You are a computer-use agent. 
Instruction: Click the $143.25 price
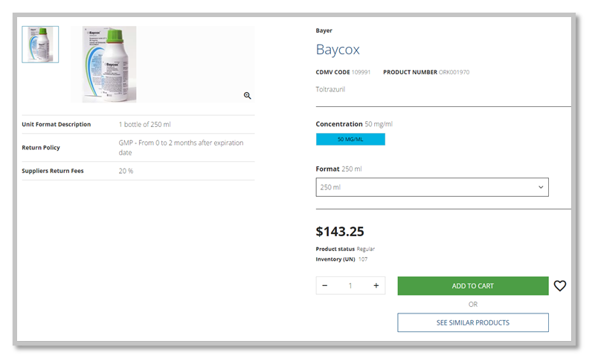click(340, 232)
